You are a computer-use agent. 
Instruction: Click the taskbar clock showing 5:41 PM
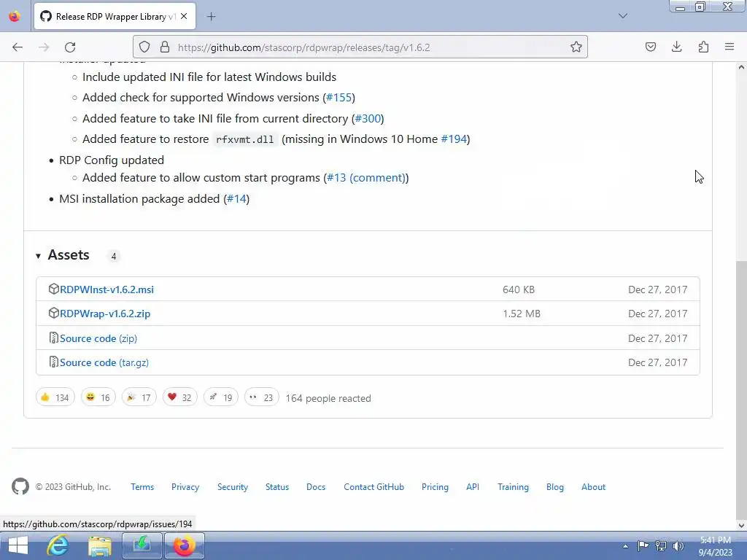click(x=716, y=546)
